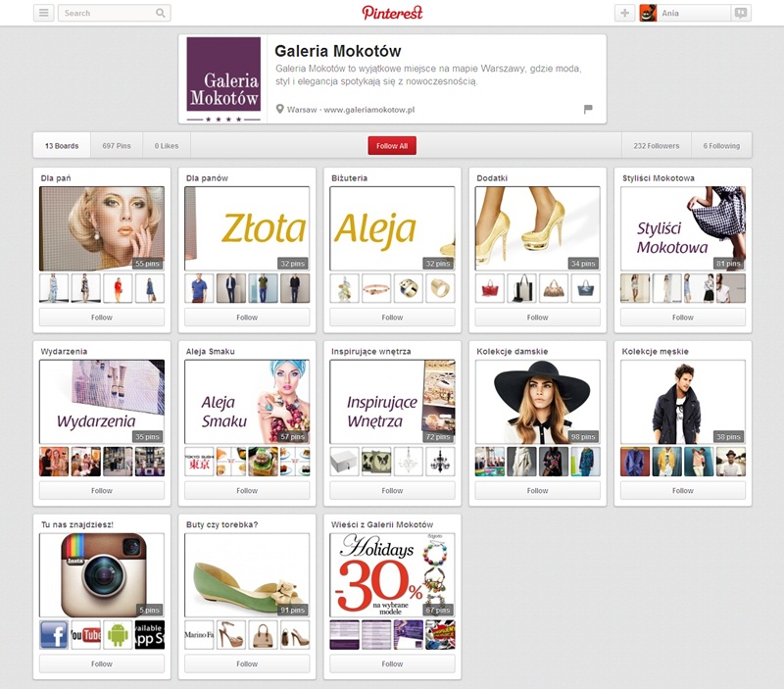
Task: Click the search magnifier icon
Action: (161, 14)
